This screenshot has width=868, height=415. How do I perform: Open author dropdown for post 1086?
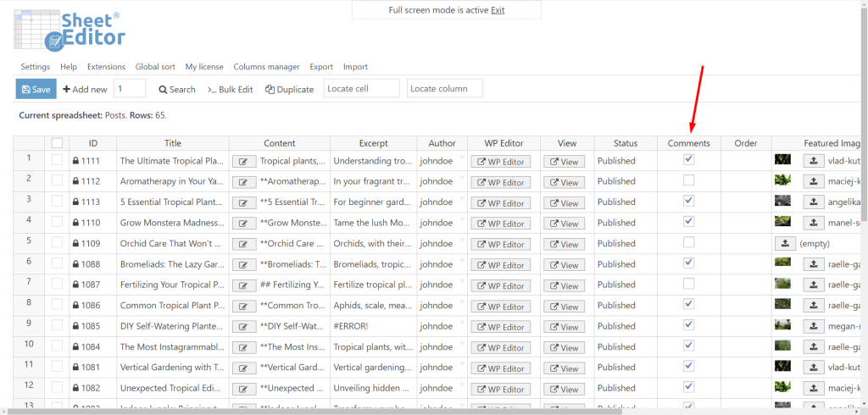460,302
